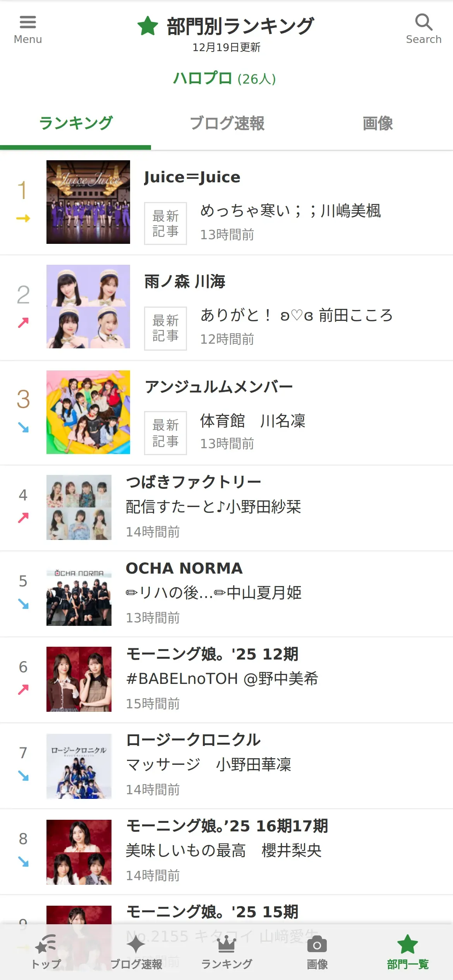Open 美味しいもの最高 櫻井梨央 post
This screenshot has height=980, width=453.
coord(224,851)
